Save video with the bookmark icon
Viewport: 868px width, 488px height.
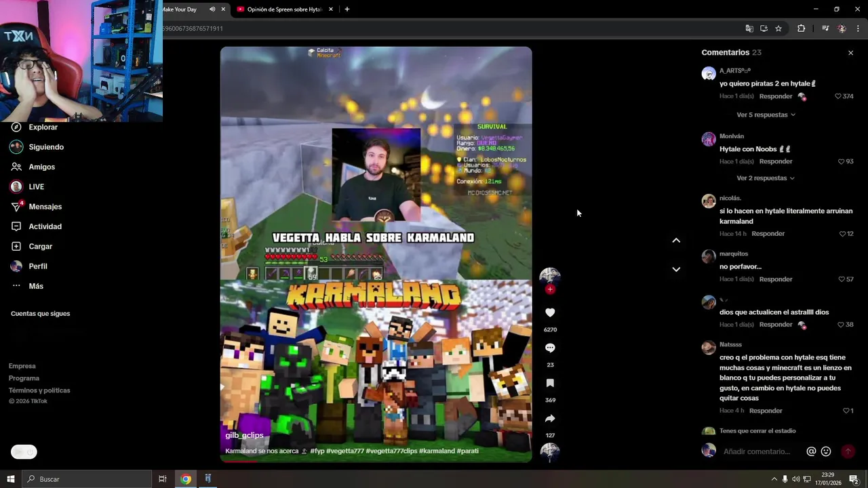(550, 383)
